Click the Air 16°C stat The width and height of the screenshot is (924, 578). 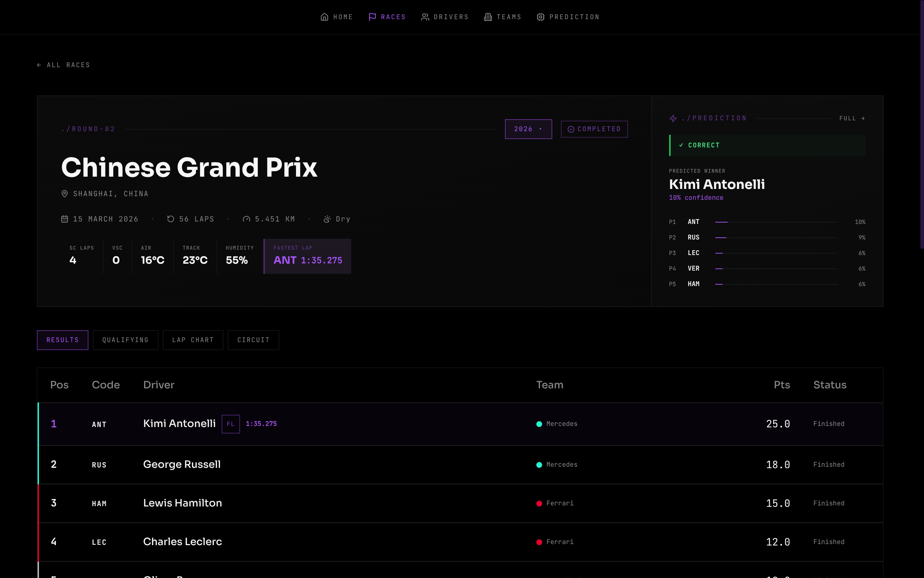click(152, 256)
